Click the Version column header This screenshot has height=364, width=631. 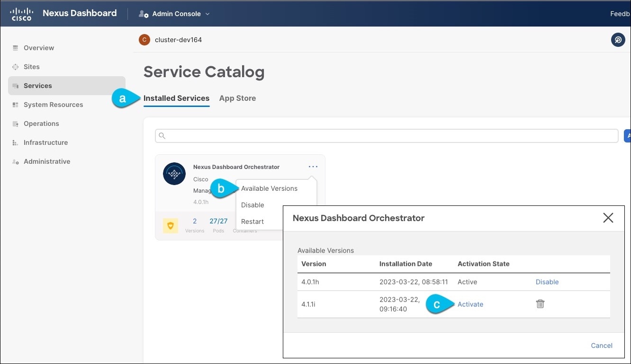click(314, 264)
